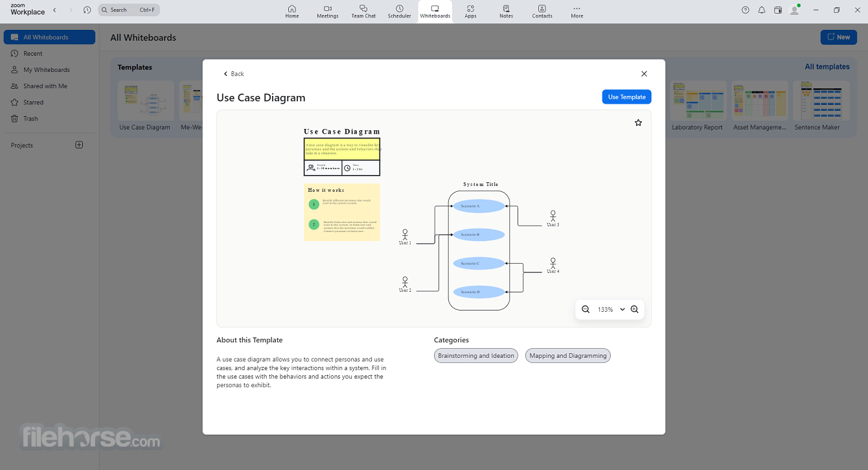Open the Contacts icon
This screenshot has height=470, width=868.
tap(542, 12)
